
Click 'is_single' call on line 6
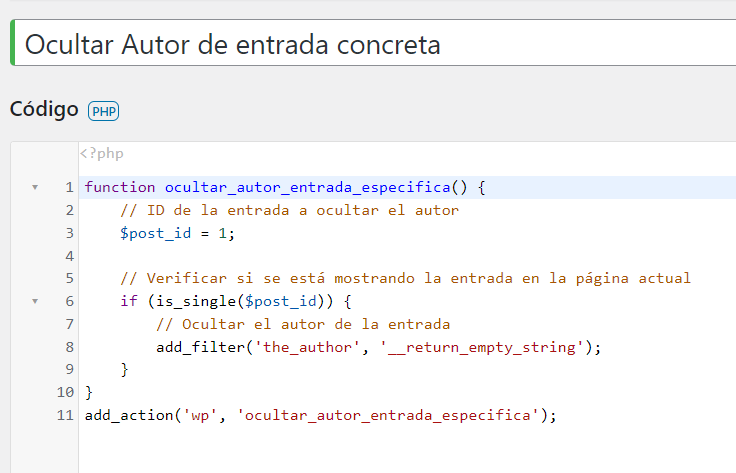coord(195,301)
